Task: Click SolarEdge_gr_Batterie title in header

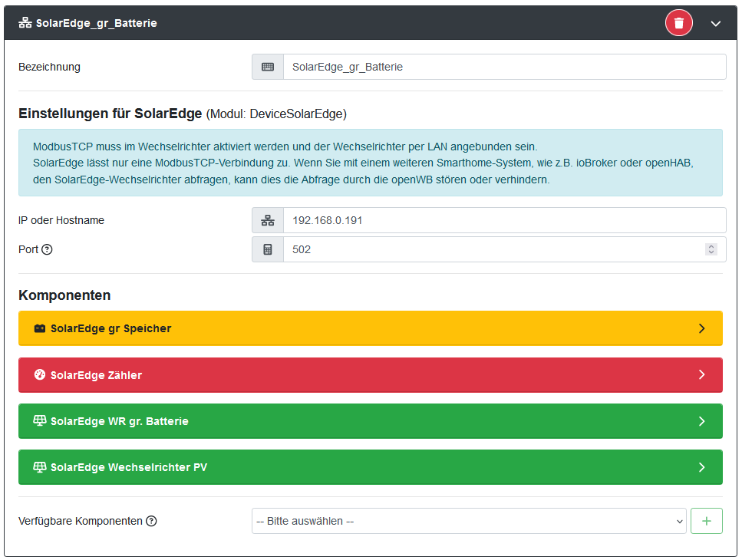Action: 97,23
